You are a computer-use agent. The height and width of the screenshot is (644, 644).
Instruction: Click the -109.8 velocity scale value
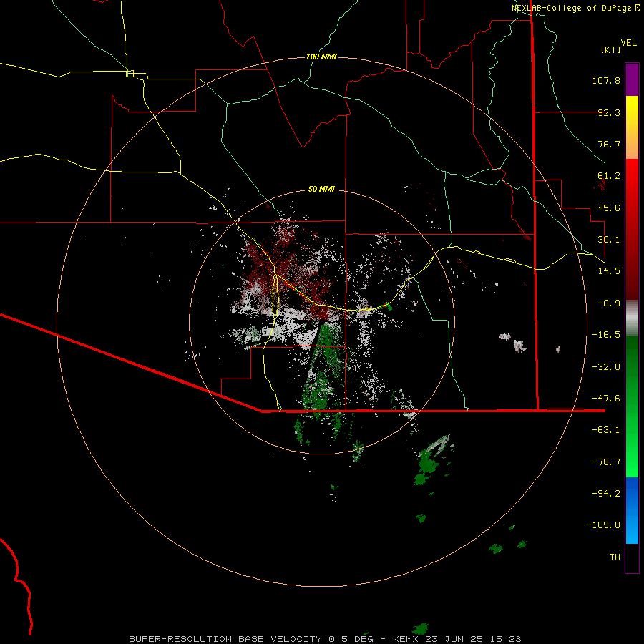(x=603, y=525)
